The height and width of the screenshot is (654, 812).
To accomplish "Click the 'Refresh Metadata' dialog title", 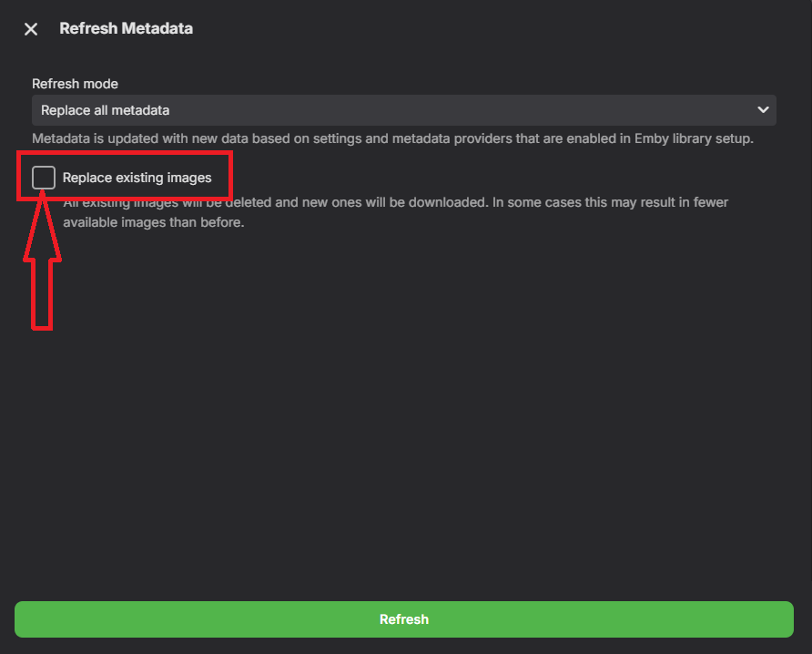I will click(126, 28).
